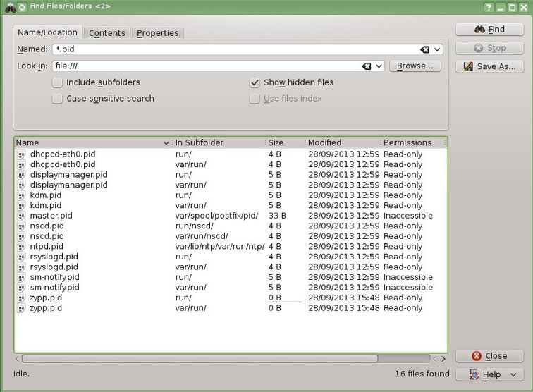Click the pin icon in the title bar
Screen dimensions: 533x392
coord(23,6)
